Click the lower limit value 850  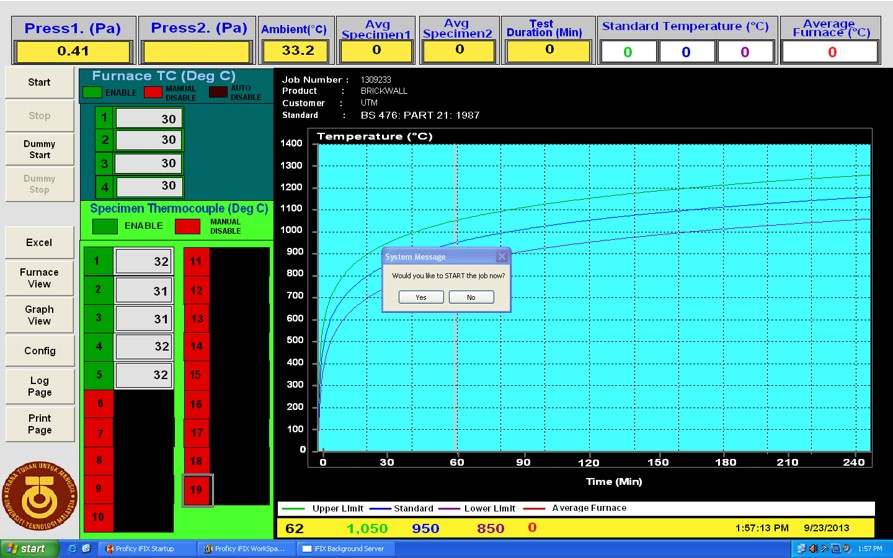point(490,528)
